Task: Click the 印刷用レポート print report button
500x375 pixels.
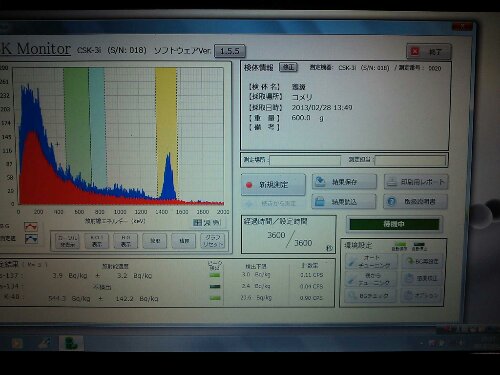Action: point(416,182)
